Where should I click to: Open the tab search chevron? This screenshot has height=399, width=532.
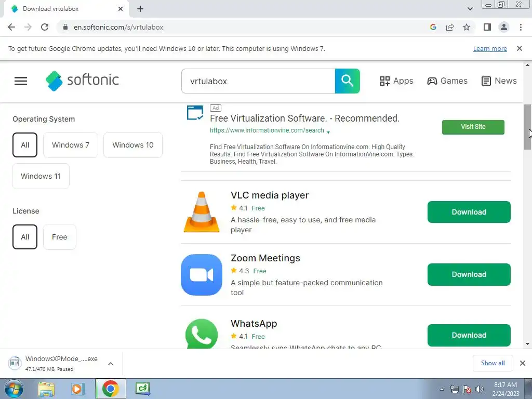470,9
